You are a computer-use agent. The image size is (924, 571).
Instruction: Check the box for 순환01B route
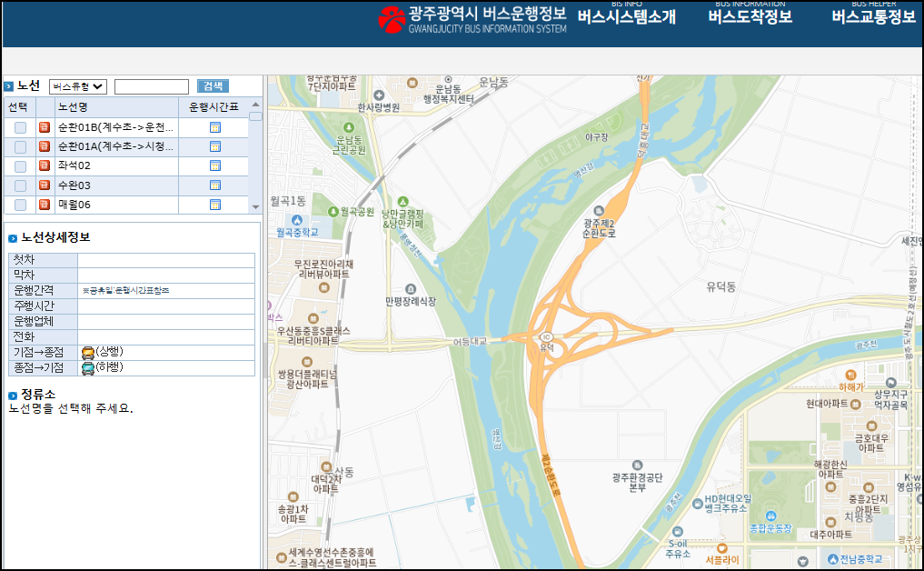click(21, 127)
